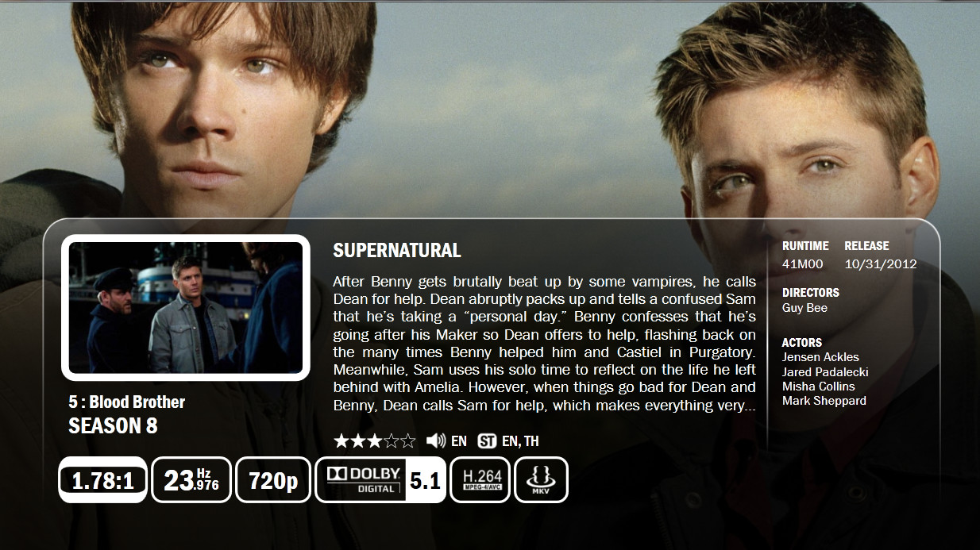Select actor Jared Padalecki
This screenshot has width=980, height=550.
point(825,372)
